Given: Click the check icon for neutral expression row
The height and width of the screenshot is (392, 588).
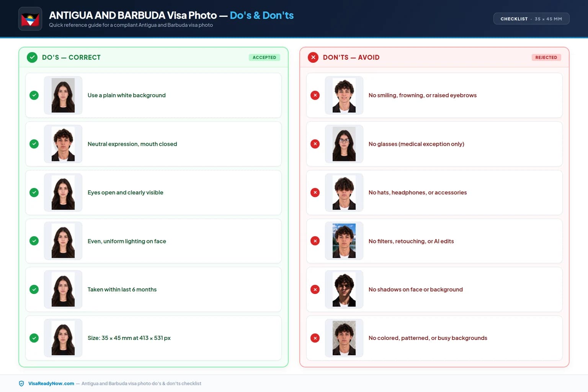Looking at the screenshot, I should 34,144.
